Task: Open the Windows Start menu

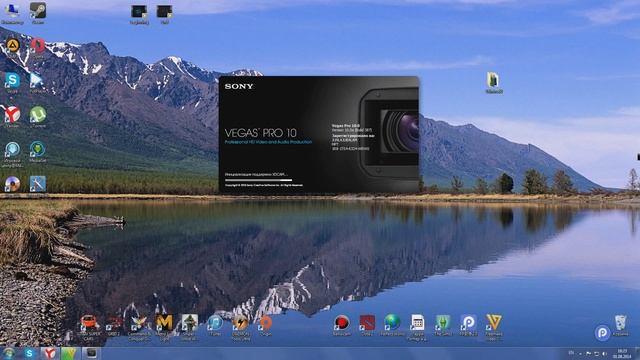Action: pos(9,353)
